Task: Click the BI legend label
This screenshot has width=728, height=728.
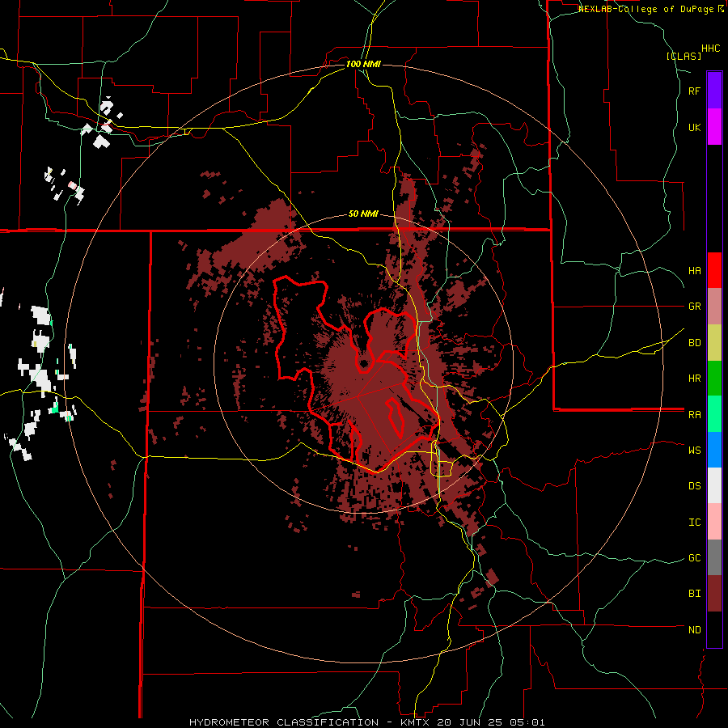Action: click(x=694, y=594)
